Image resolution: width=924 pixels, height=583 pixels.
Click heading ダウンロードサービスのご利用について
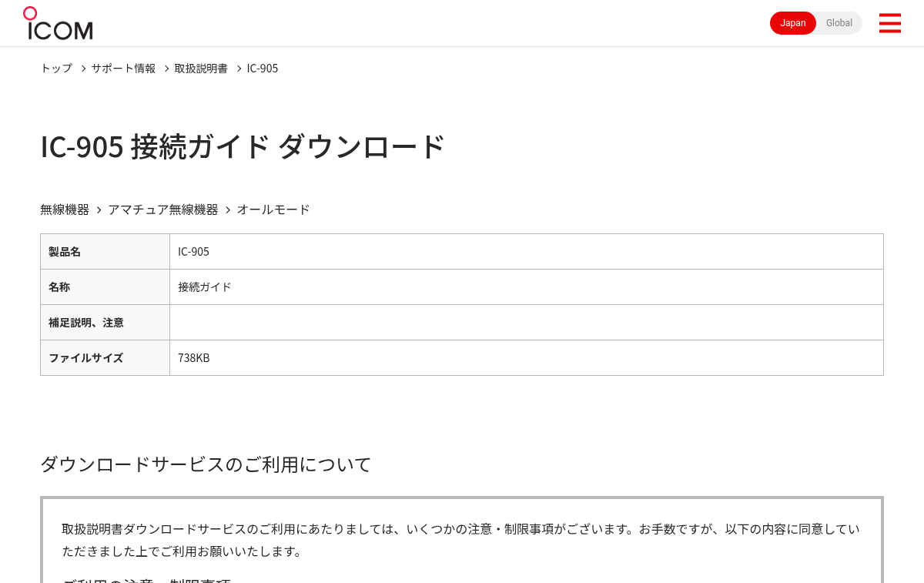206,464
